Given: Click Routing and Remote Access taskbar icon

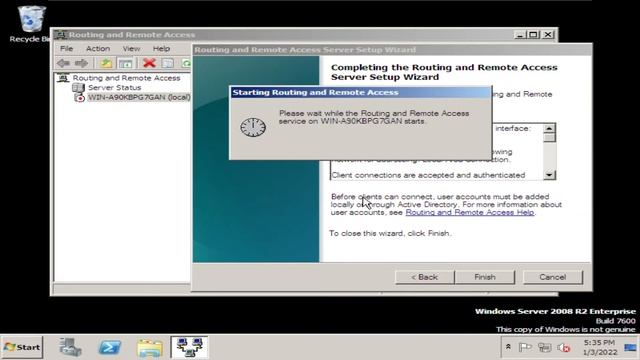Looking at the screenshot, I should (189, 347).
